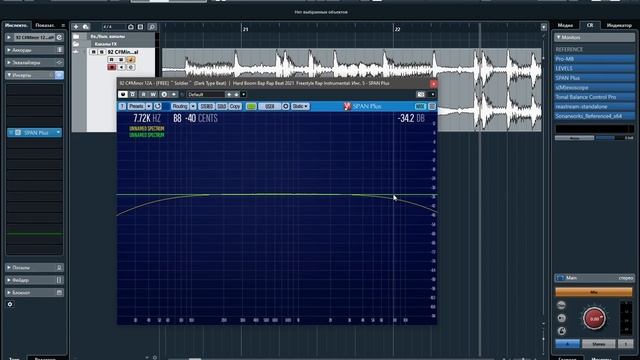Toggle Monitor speaker button on the track
Image resolution: width=640 pixels, height=360 pixels.
[x=121, y=67]
